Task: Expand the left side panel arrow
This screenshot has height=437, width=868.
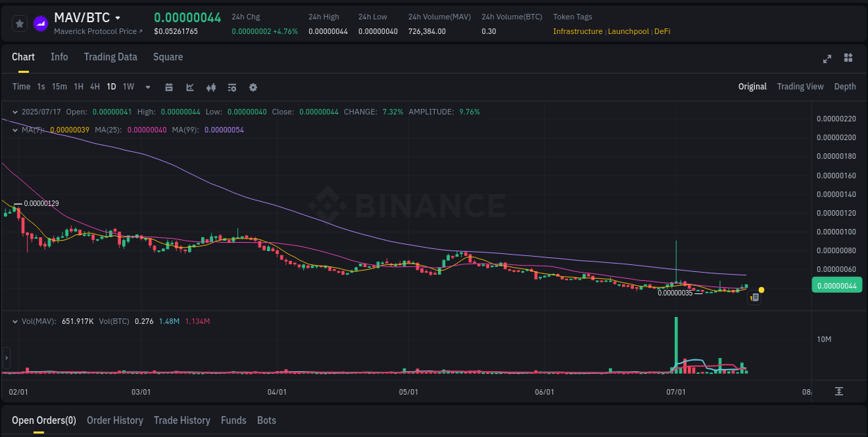Action: (x=6, y=357)
